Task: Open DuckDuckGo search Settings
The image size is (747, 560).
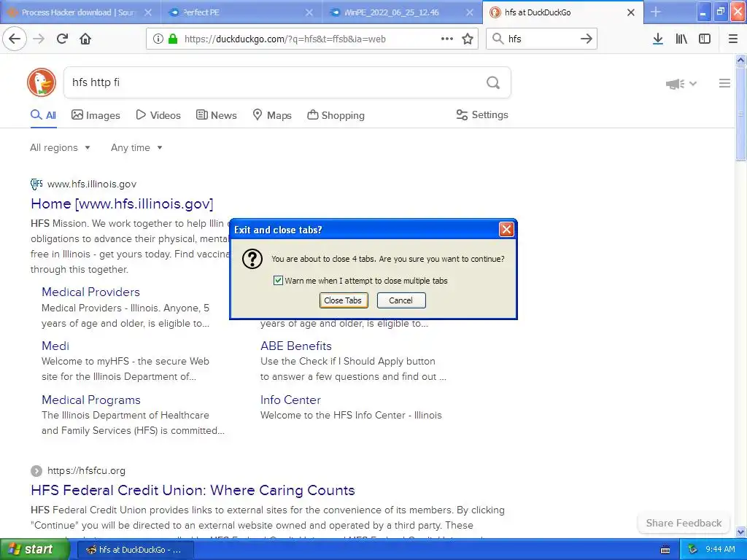Action: point(482,114)
